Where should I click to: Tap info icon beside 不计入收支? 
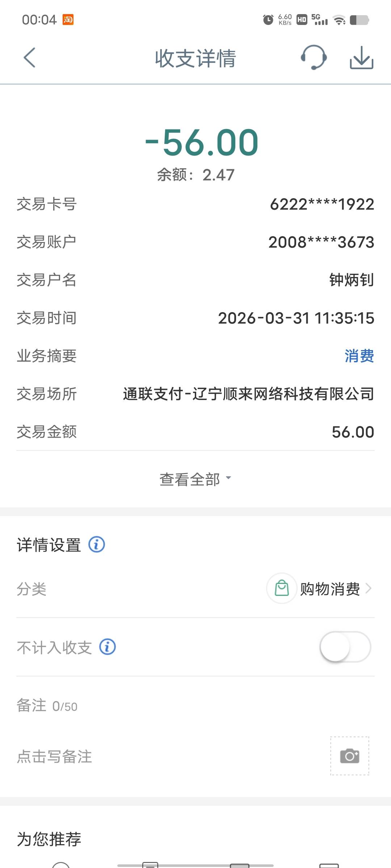108,647
